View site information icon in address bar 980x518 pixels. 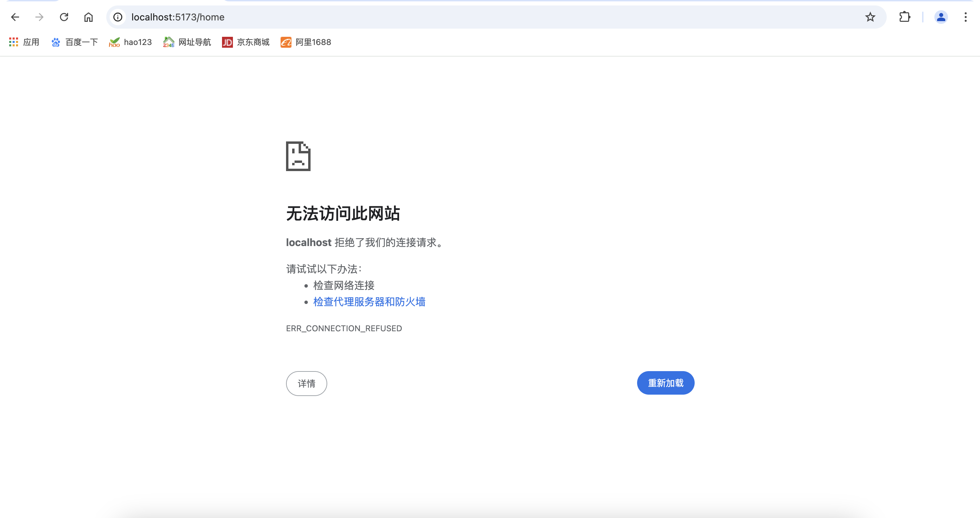tap(118, 17)
